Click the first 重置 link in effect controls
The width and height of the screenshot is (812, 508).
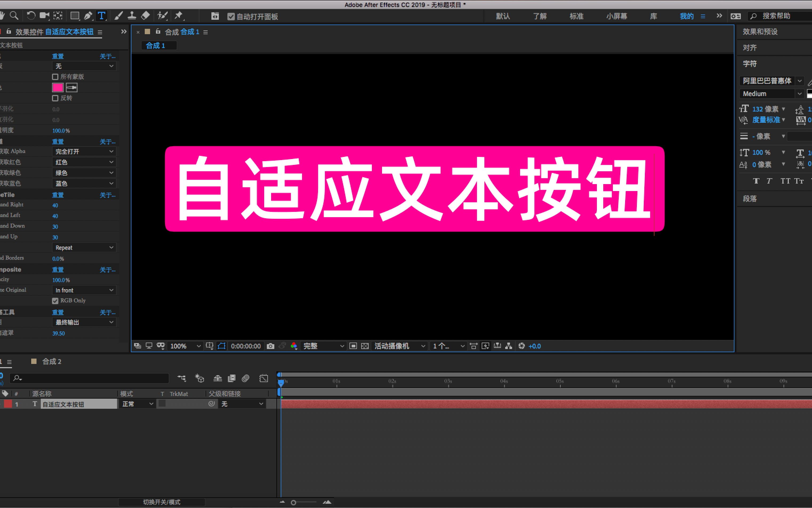pyautogui.click(x=58, y=56)
